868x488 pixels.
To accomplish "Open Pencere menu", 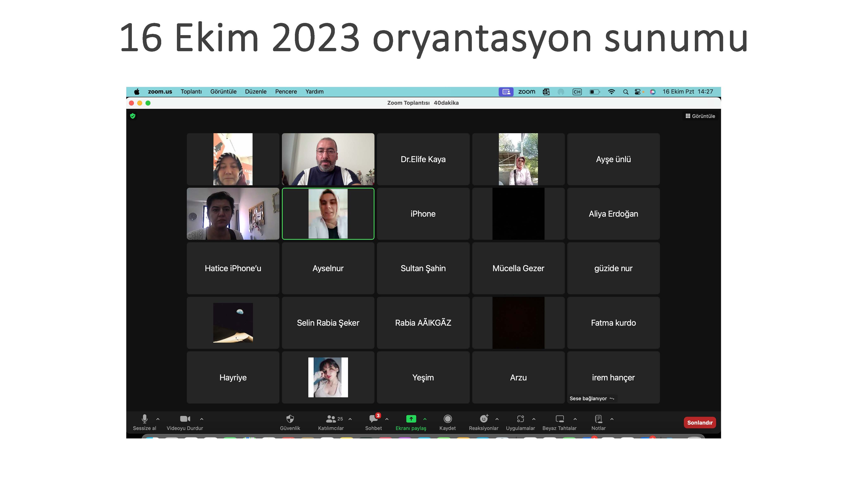I will click(x=286, y=92).
